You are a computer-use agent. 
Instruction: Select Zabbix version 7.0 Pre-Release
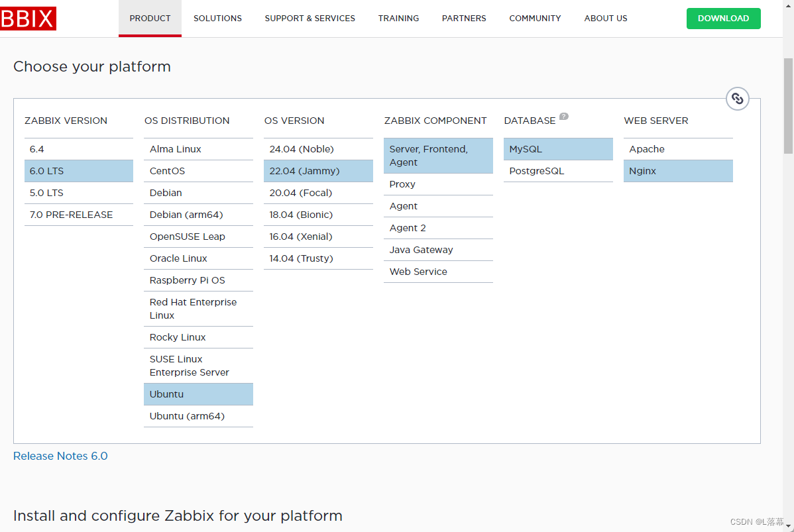pos(78,215)
